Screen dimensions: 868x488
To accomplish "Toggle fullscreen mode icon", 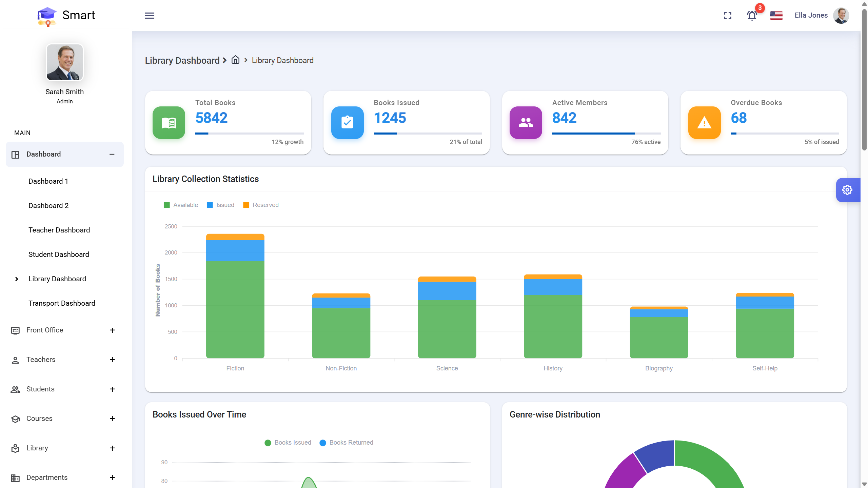I will pyautogui.click(x=728, y=16).
